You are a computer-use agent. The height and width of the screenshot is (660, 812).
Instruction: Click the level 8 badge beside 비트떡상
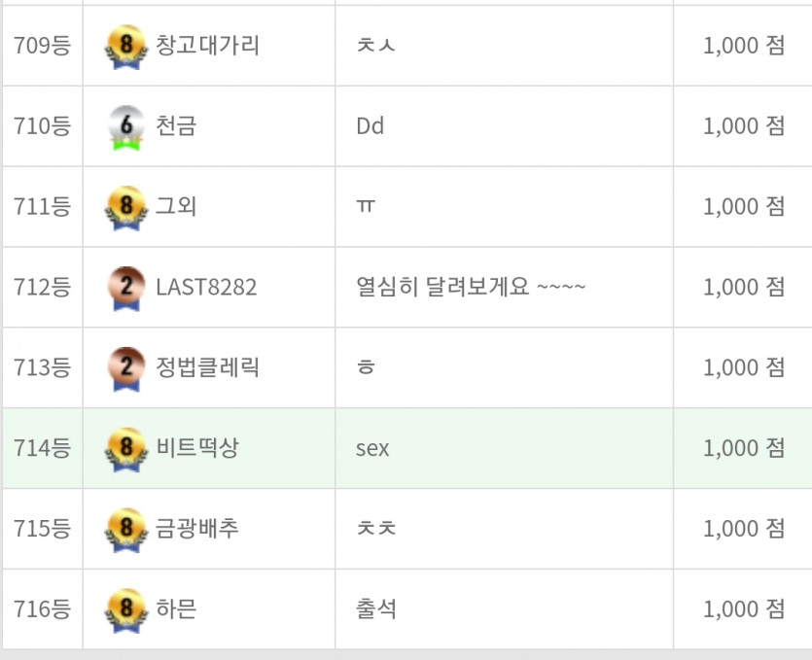(x=125, y=449)
